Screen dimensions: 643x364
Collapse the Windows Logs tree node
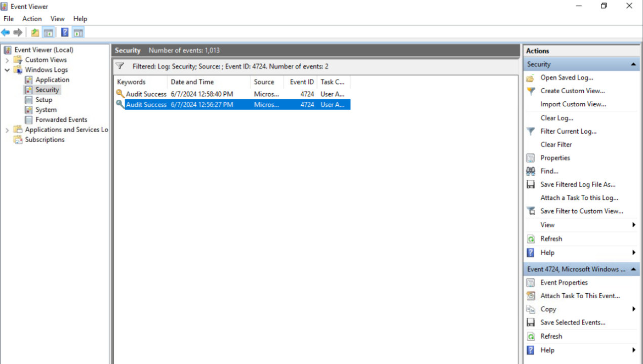[8, 70]
